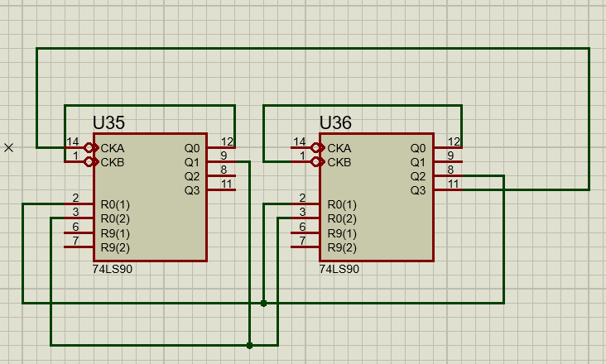This screenshot has width=606, height=364.
Task: Select U35 R9(1) pin 6
Action: [79, 232]
